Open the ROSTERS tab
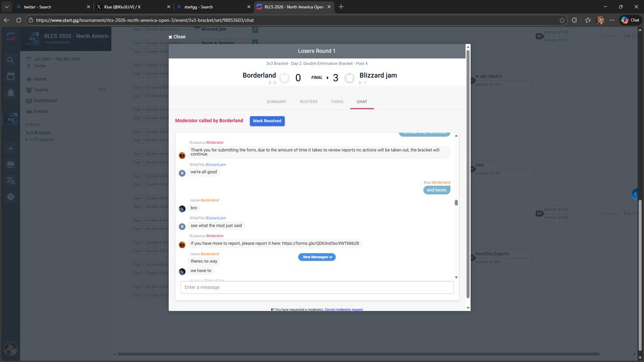The image size is (644, 362). (x=309, y=102)
